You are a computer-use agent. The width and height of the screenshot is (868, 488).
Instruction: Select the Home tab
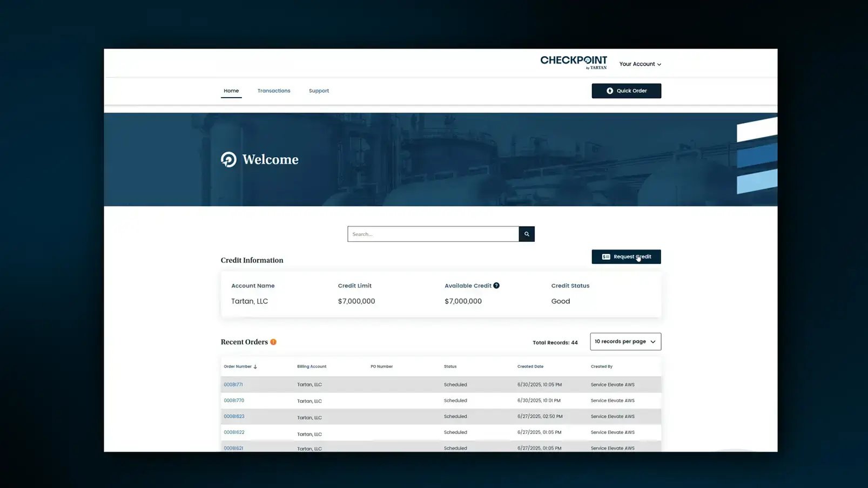(231, 91)
